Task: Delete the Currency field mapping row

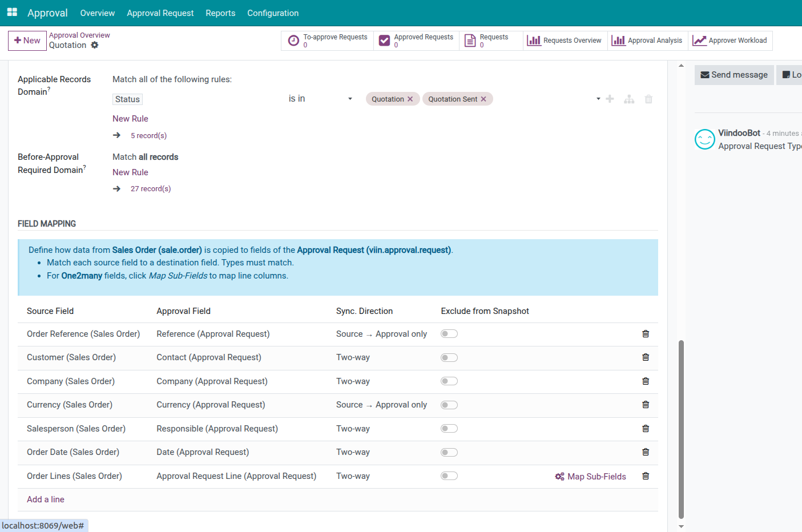Action: 646,405
